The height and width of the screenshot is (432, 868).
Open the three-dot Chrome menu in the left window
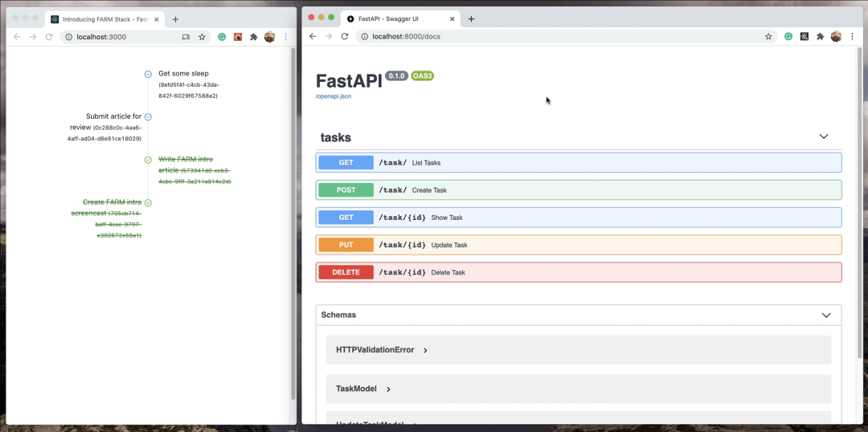pyautogui.click(x=285, y=37)
